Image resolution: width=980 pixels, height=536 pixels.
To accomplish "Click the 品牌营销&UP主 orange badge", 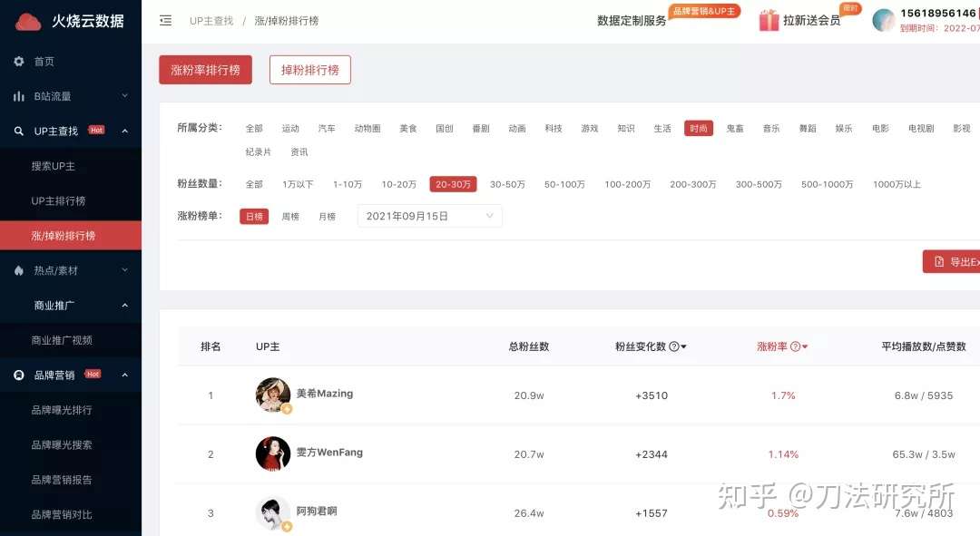I will pos(704,11).
